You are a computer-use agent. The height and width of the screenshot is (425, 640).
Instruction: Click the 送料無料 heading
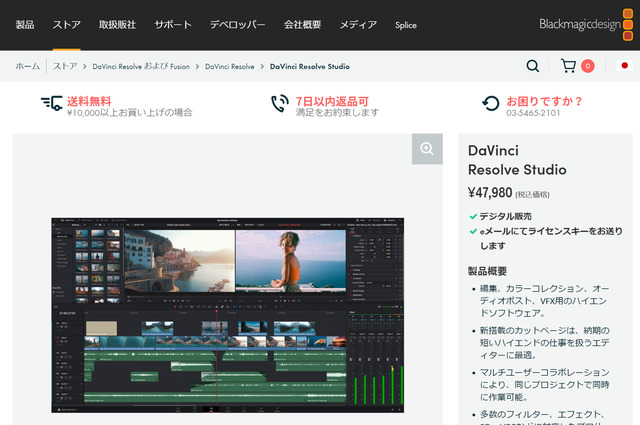89,101
